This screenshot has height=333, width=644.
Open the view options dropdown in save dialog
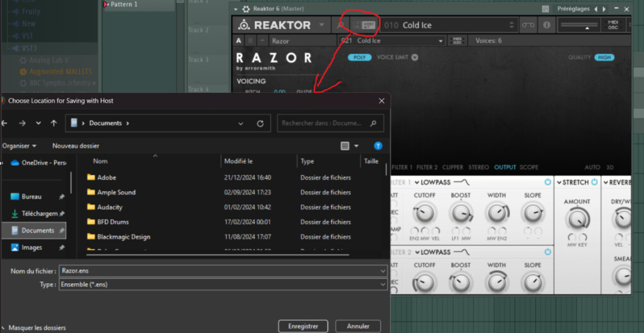(356, 146)
